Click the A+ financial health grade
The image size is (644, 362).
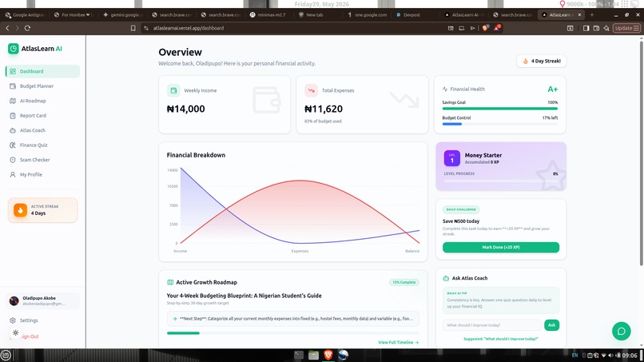click(552, 90)
